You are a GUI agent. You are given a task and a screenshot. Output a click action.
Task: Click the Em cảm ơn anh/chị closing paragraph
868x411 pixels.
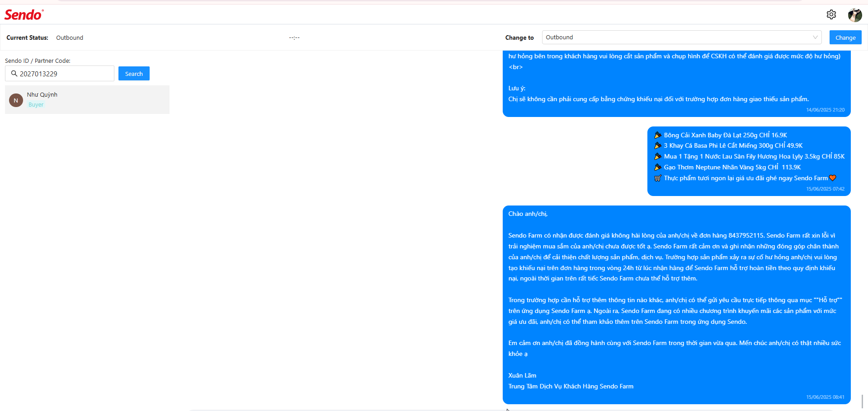coord(675,349)
